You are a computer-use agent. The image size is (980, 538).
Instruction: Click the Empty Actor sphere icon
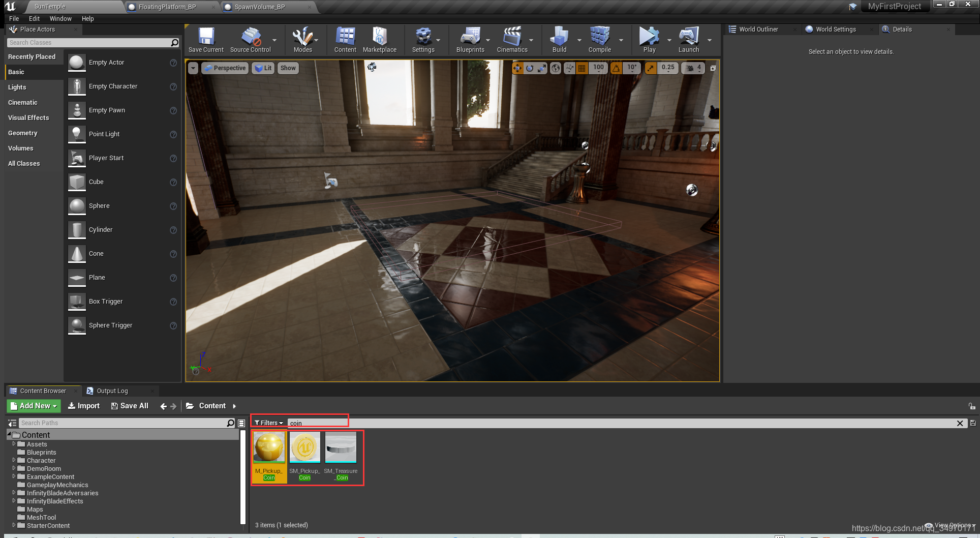pyautogui.click(x=77, y=63)
